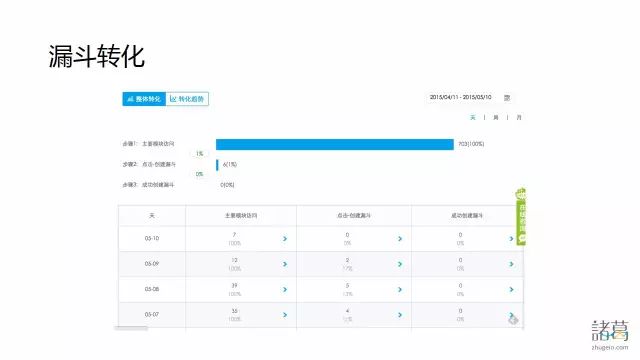Expand 05-09 点击-创建漏斗 cell chevron
Image resolution: width=640 pixels, height=360 pixels.
pyautogui.click(x=400, y=264)
